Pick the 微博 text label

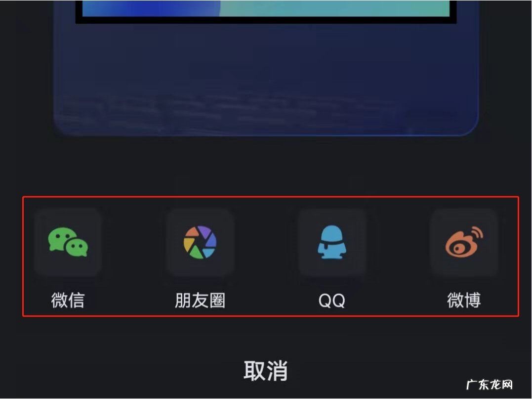[464, 301]
